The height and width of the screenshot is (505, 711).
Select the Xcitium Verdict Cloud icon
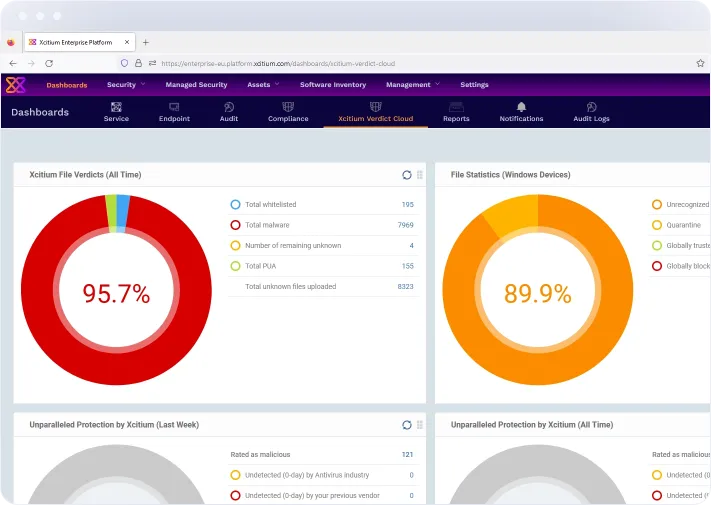[x=375, y=107]
